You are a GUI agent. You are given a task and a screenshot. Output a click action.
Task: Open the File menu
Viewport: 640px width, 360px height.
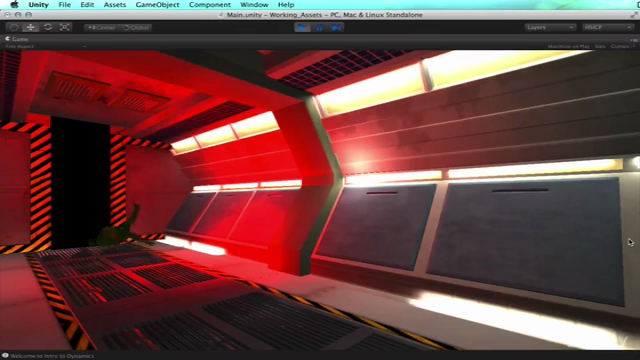coord(64,5)
